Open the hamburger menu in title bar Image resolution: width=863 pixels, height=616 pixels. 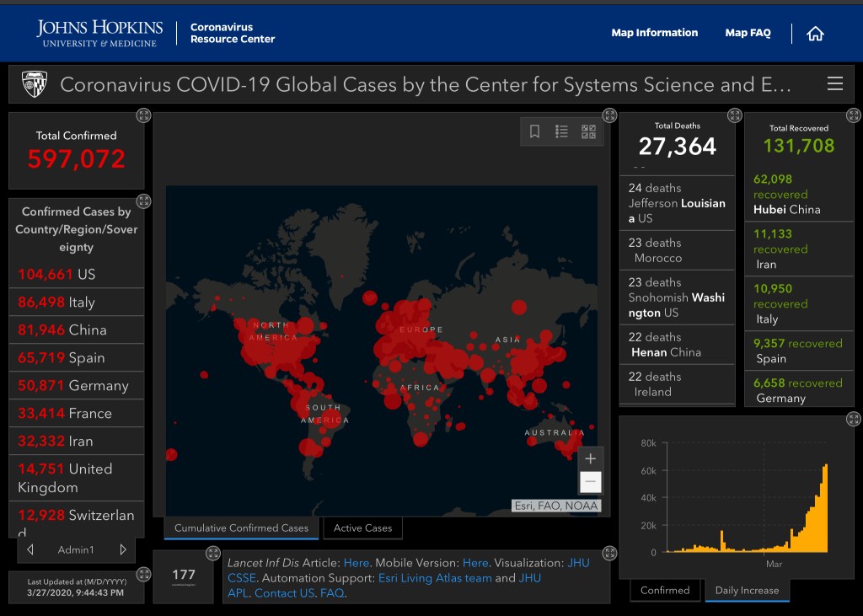click(x=834, y=83)
